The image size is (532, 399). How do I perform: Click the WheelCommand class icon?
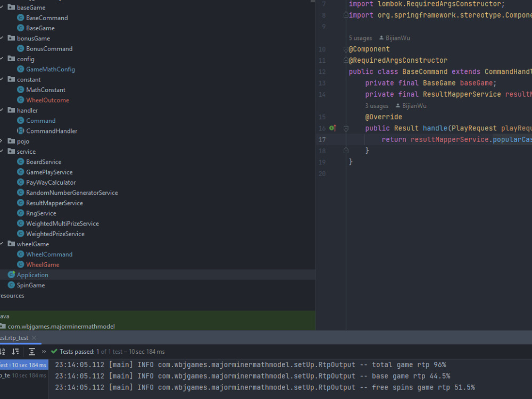pos(21,254)
